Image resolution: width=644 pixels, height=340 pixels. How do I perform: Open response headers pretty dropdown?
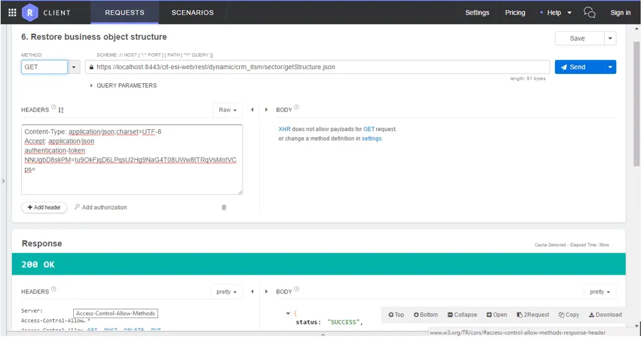click(227, 293)
